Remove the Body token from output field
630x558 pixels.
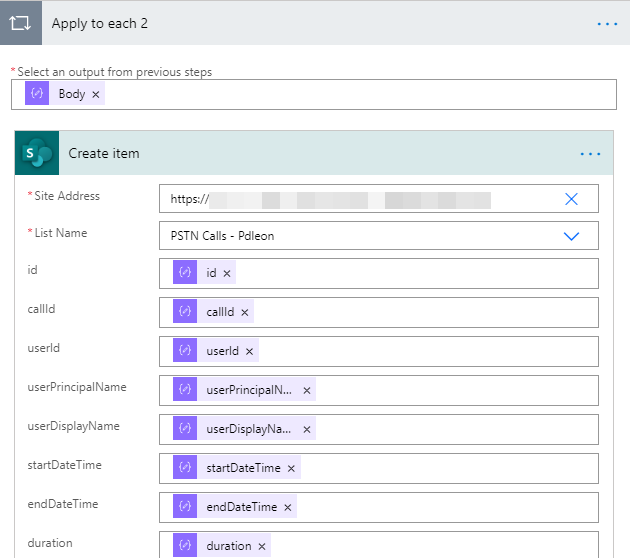(96, 94)
